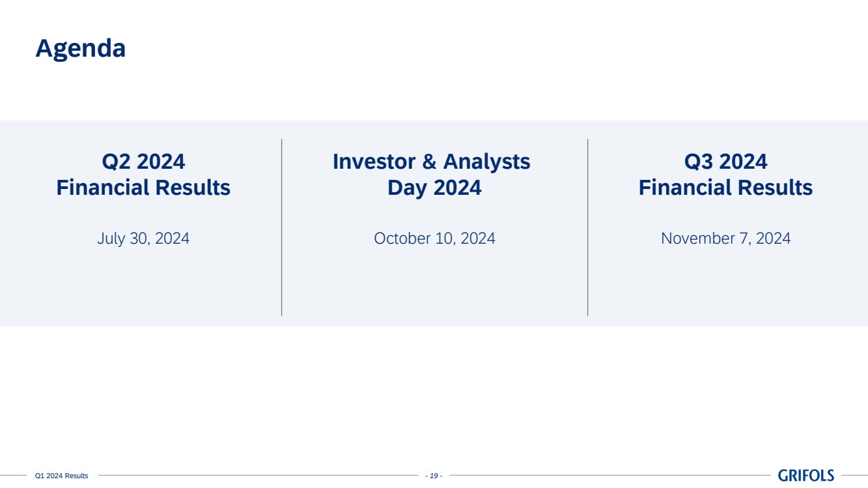Click the vertical divider after the Q2 column
The width and height of the screenshot is (868, 488).
pos(282,227)
